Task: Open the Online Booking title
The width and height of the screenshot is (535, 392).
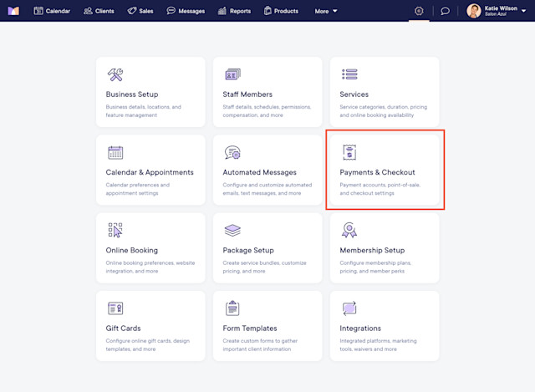Action: [x=132, y=251]
